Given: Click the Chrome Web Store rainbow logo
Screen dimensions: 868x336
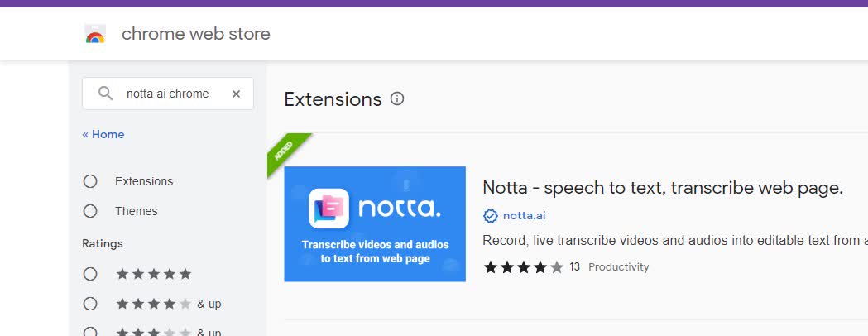Looking at the screenshot, I should coord(95,34).
